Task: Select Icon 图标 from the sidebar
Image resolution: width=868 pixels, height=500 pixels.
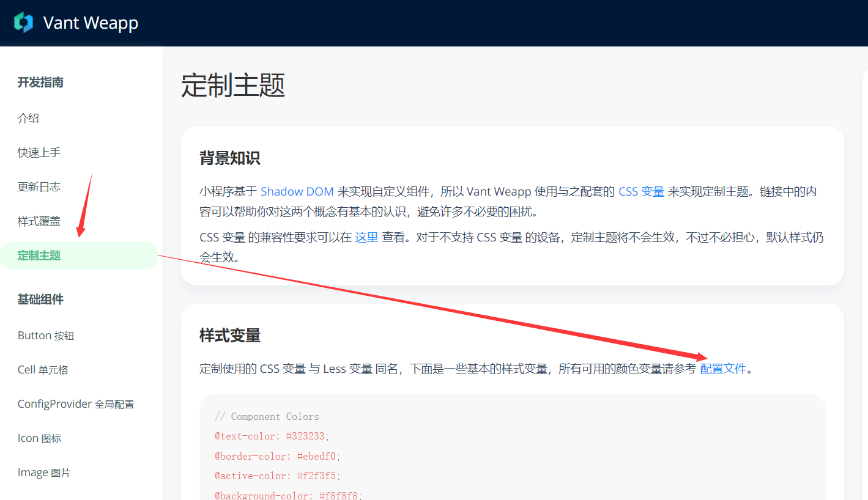Action: click(39, 438)
